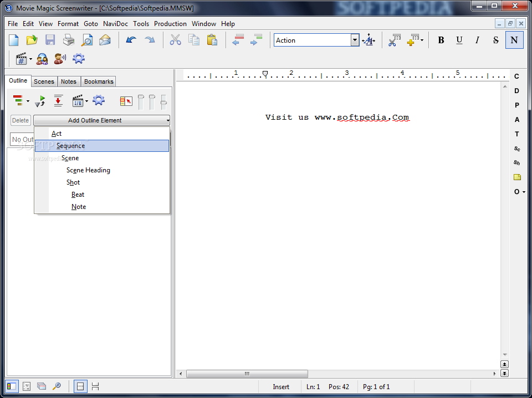This screenshot has height=398, width=532.
Task: Open the outline panel gear settings
Action: coord(99,100)
